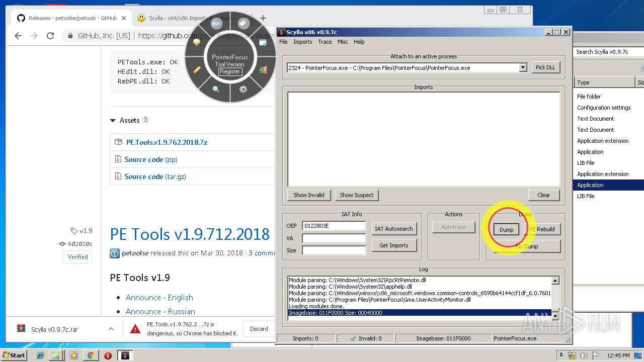Click the PE Rebuild button
644x362 pixels.
click(542, 229)
